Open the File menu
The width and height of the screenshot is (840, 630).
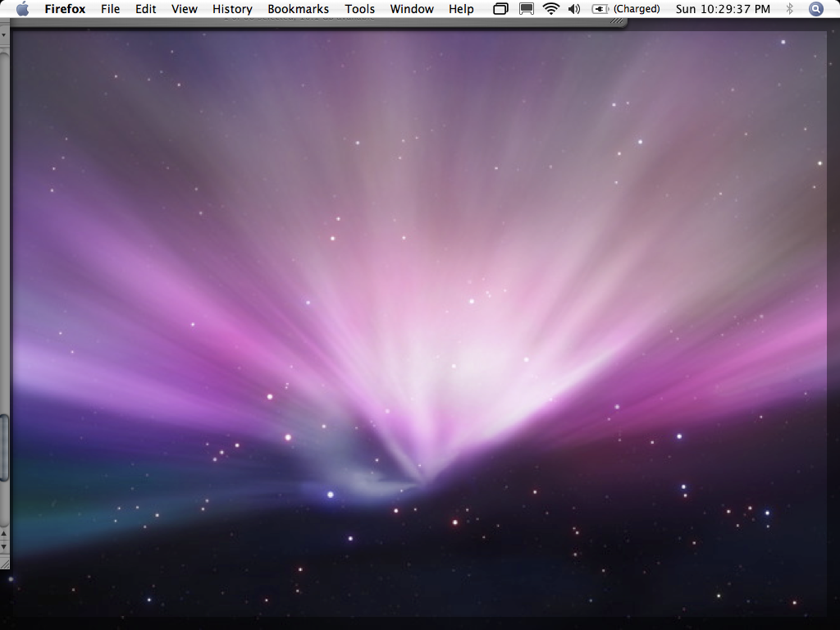pyautogui.click(x=111, y=9)
